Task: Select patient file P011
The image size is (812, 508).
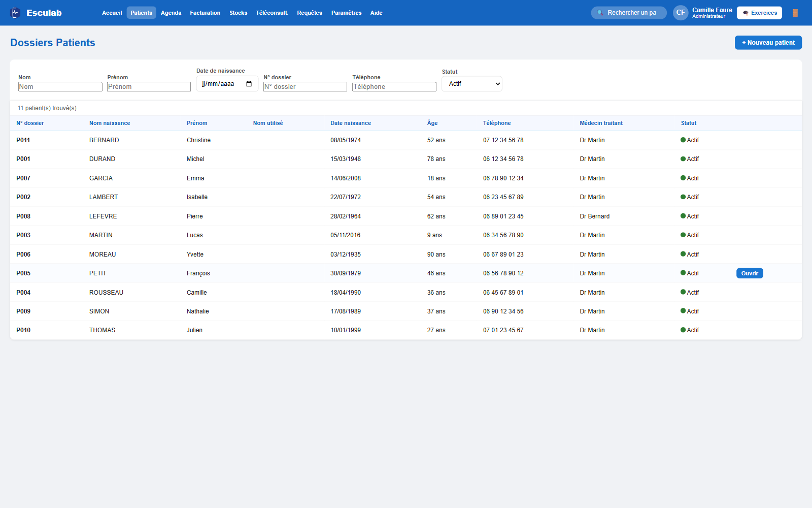Action: pos(23,140)
